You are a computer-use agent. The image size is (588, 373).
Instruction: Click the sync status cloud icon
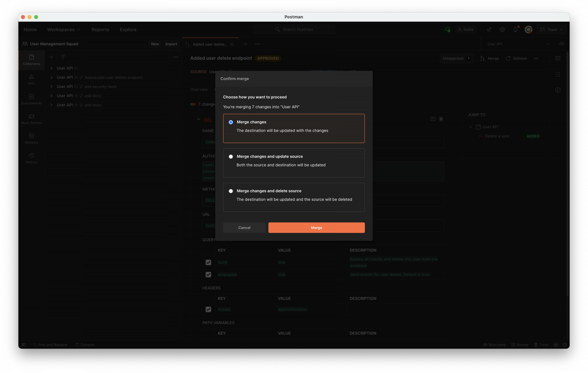coord(448,29)
